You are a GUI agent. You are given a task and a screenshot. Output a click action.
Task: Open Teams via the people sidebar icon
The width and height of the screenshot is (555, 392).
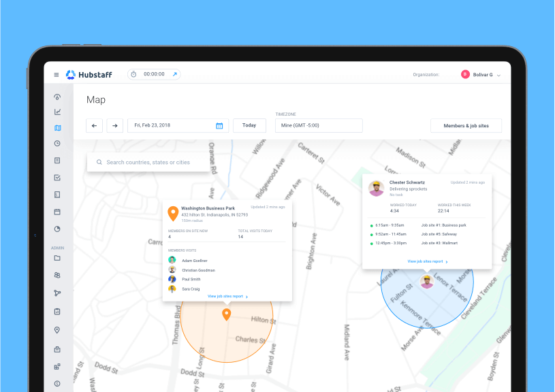coord(57,275)
